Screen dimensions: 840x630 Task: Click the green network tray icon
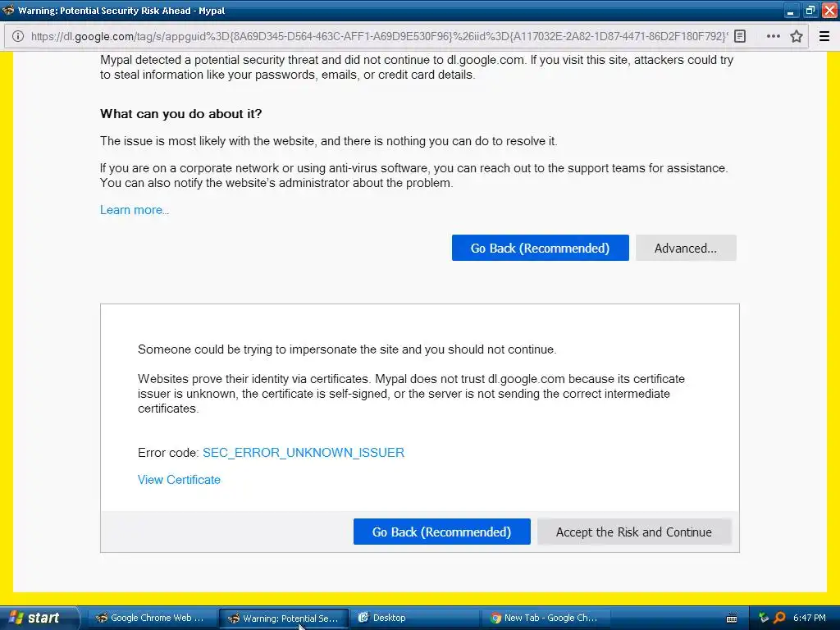(x=764, y=618)
